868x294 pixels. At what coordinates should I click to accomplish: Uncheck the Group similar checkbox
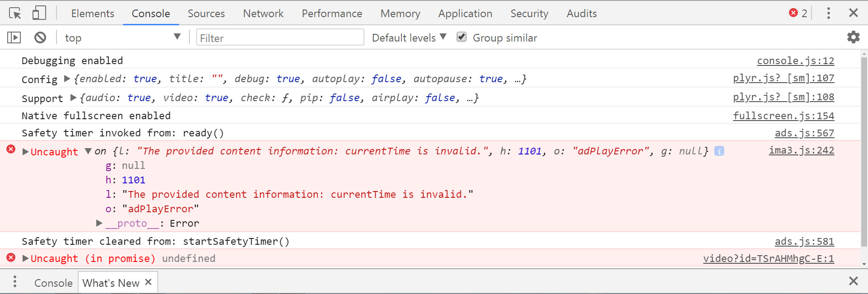pyautogui.click(x=462, y=37)
